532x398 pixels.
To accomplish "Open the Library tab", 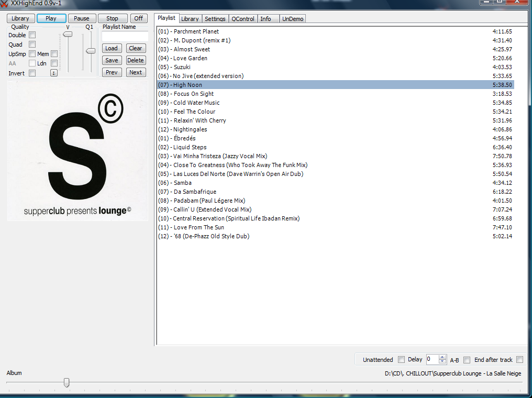I will click(x=190, y=19).
